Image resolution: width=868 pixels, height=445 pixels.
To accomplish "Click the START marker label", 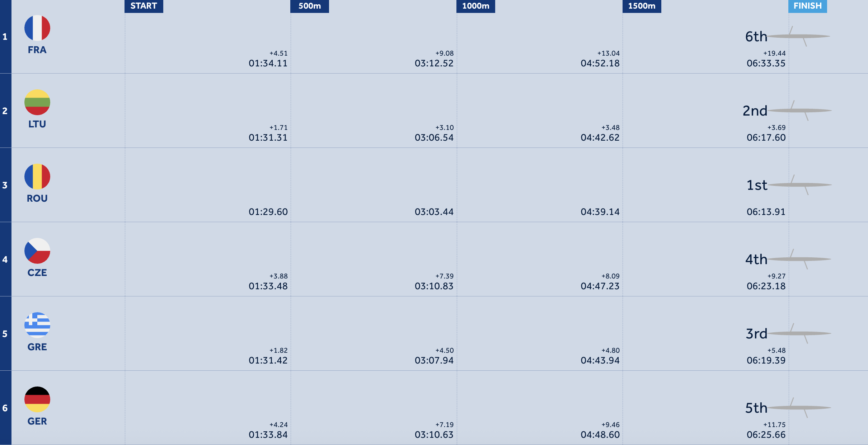I will [x=144, y=6].
